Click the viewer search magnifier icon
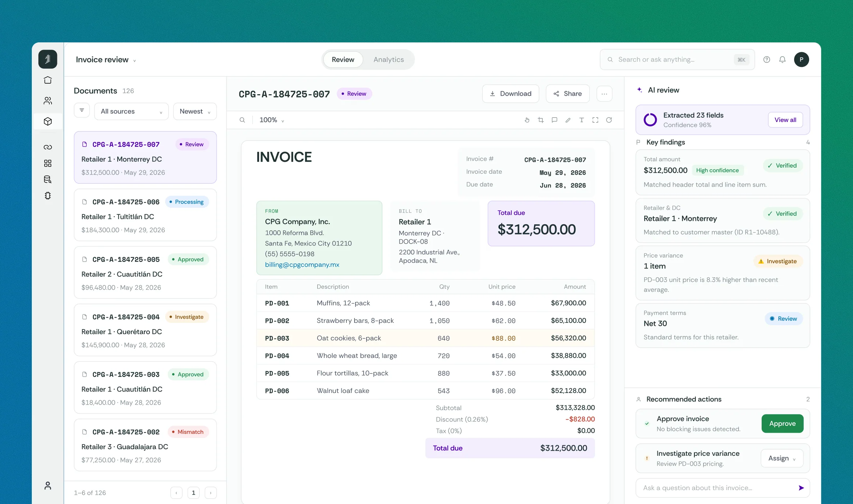The height and width of the screenshot is (504, 853). pos(242,120)
